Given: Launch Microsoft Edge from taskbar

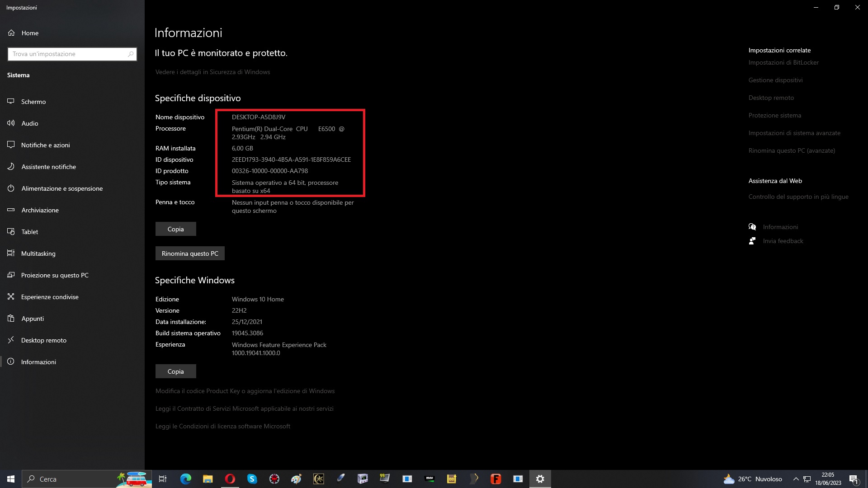Looking at the screenshot, I should (185, 479).
